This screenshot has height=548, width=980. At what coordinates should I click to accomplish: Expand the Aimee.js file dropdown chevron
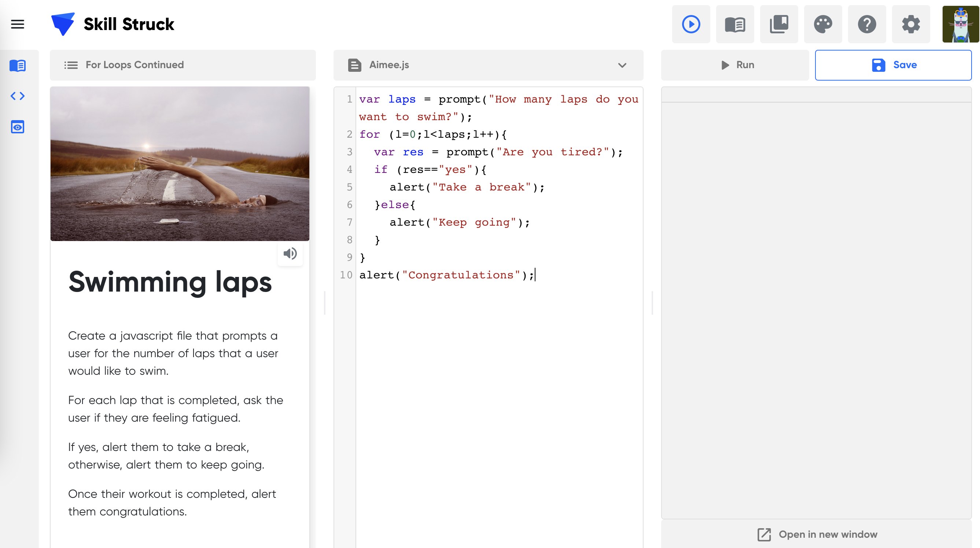click(x=622, y=65)
